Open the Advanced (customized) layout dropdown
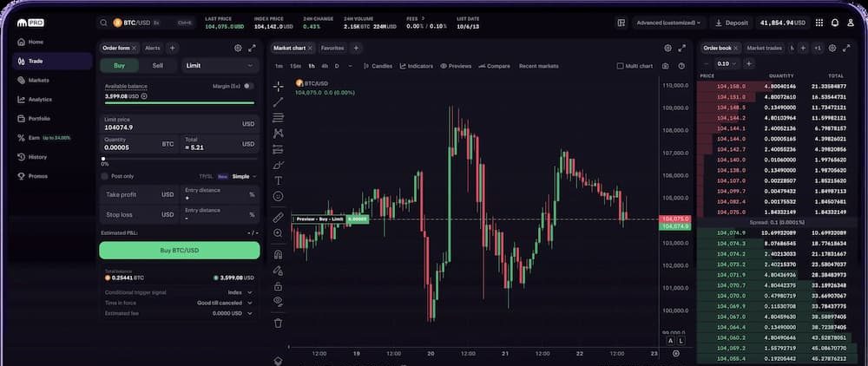The width and height of the screenshot is (868, 366). pyautogui.click(x=668, y=23)
